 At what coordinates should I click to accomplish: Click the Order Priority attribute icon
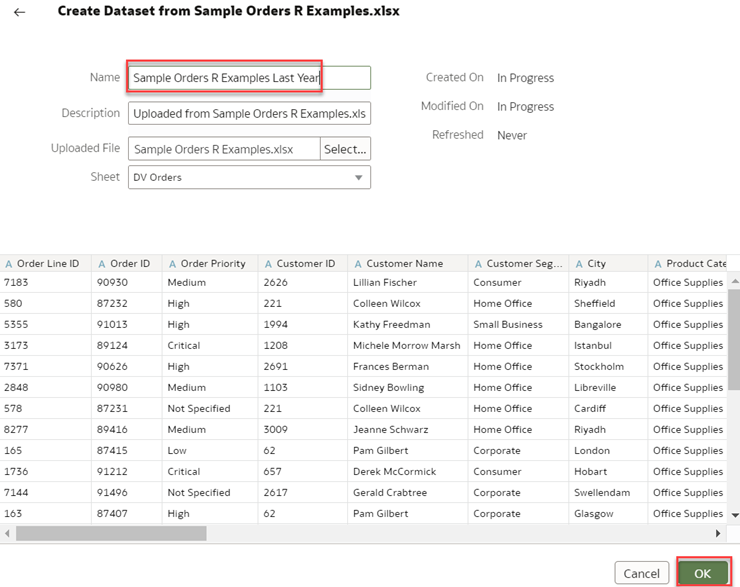coord(172,264)
